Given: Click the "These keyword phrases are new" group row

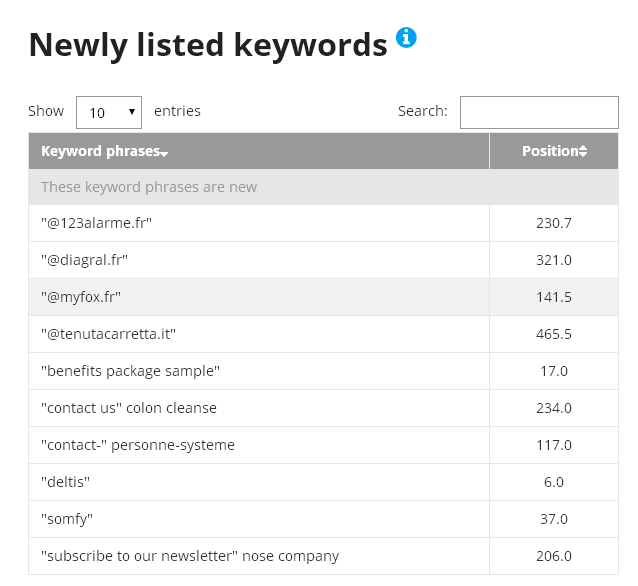Looking at the screenshot, I should [323, 187].
